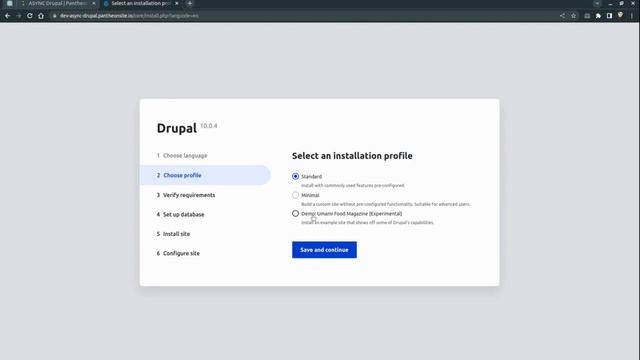The height and width of the screenshot is (360, 640).
Task: Select the Minimal installation profile
Action: [x=296, y=195]
